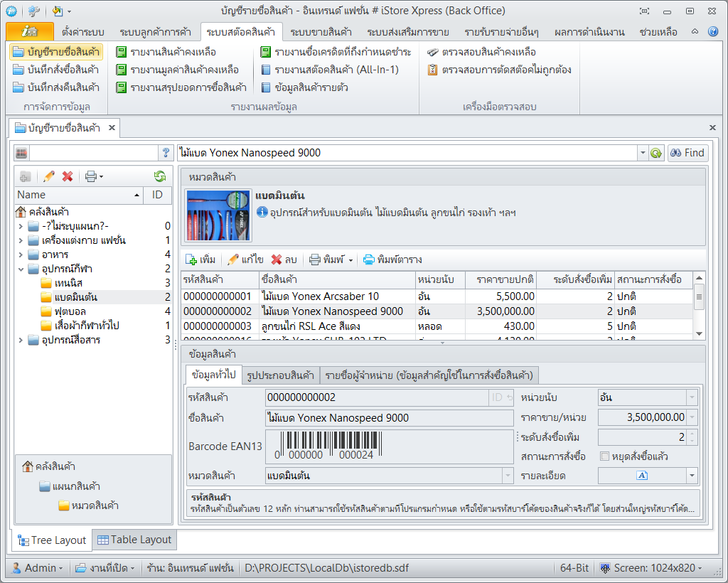Click the yellow application menu button

click(x=29, y=31)
